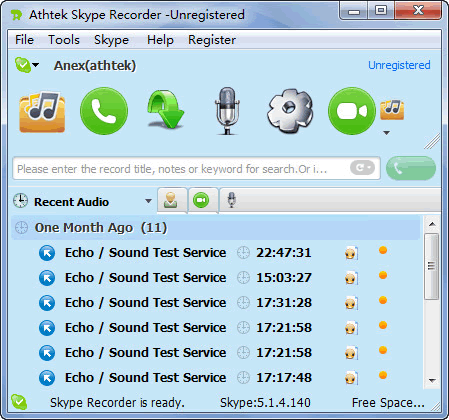The width and height of the screenshot is (449, 420).
Task: Open the Help menu
Action: click(x=160, y=40)
